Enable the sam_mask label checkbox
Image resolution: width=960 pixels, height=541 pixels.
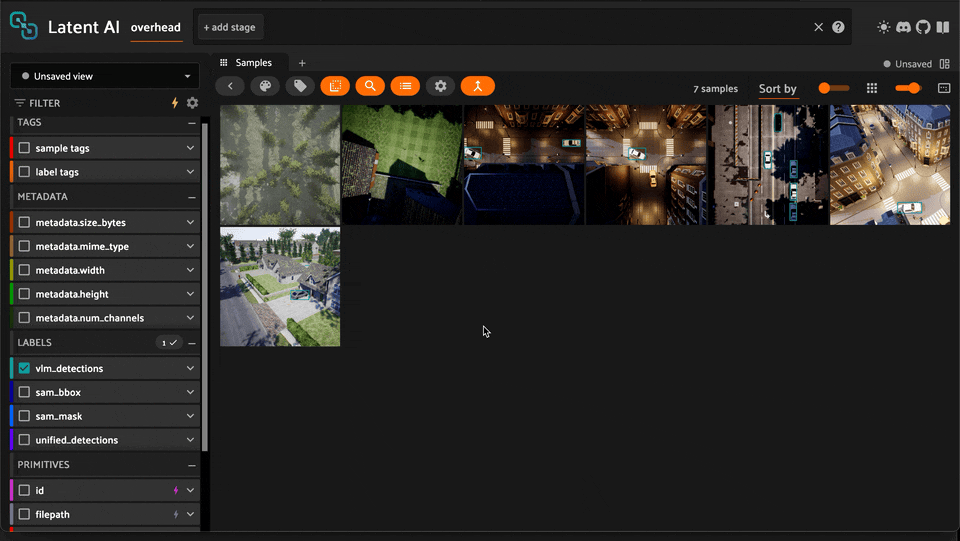pyautogui.click(x=25, y=416)
